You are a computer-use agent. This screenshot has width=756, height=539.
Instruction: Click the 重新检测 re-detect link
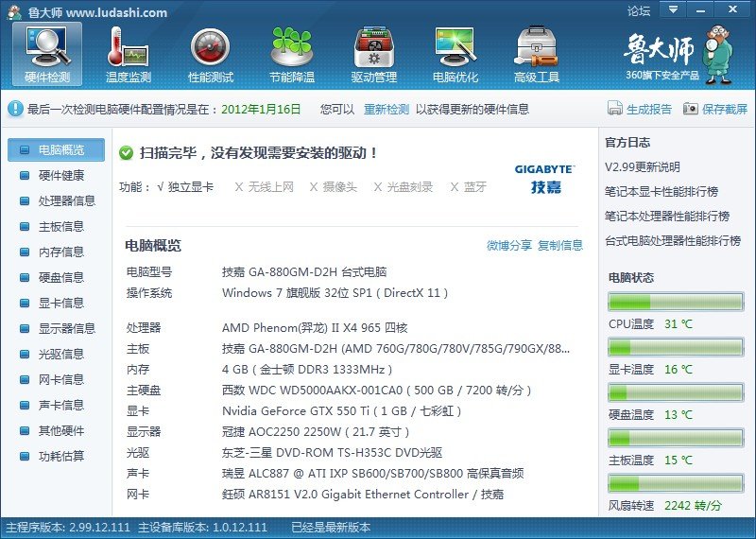point(387,109)
